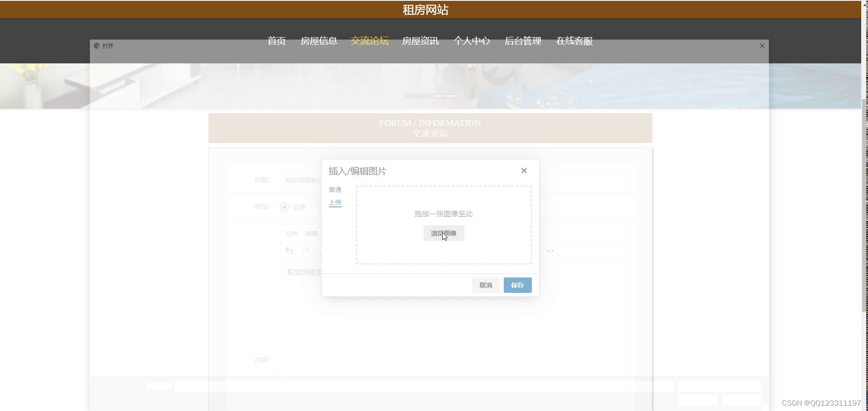
Task: Open the editor's three-dot more toolbar icon
Action: click(x=550, y=251)
